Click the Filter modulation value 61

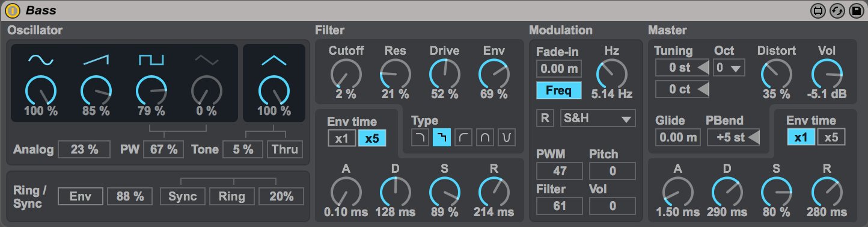coord(559,206)
